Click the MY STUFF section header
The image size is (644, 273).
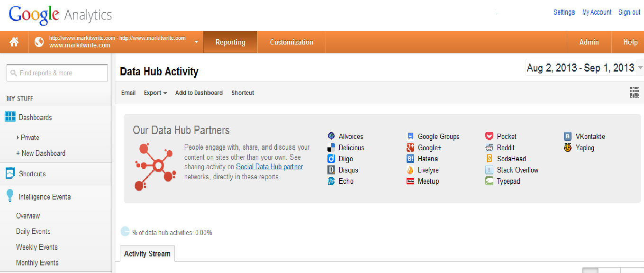coord(20,99)
